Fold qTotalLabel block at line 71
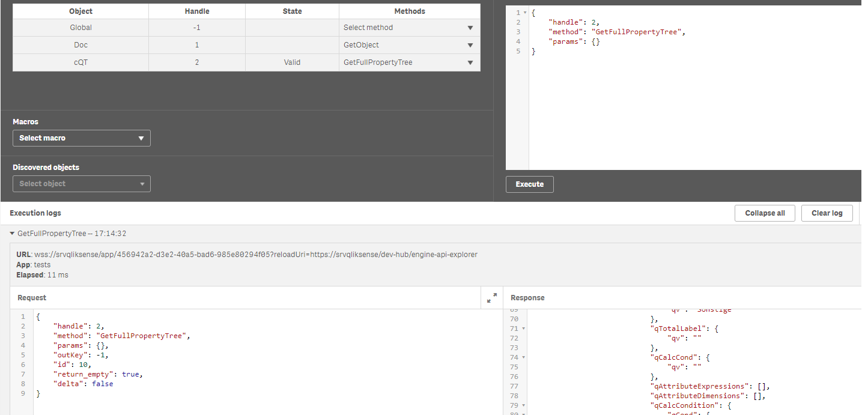Screen dimensions: 868x415 [x=523, y=329]
